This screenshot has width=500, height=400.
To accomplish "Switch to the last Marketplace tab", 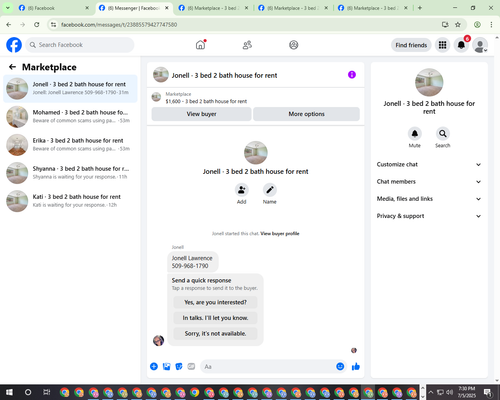I will pos(373,8).
